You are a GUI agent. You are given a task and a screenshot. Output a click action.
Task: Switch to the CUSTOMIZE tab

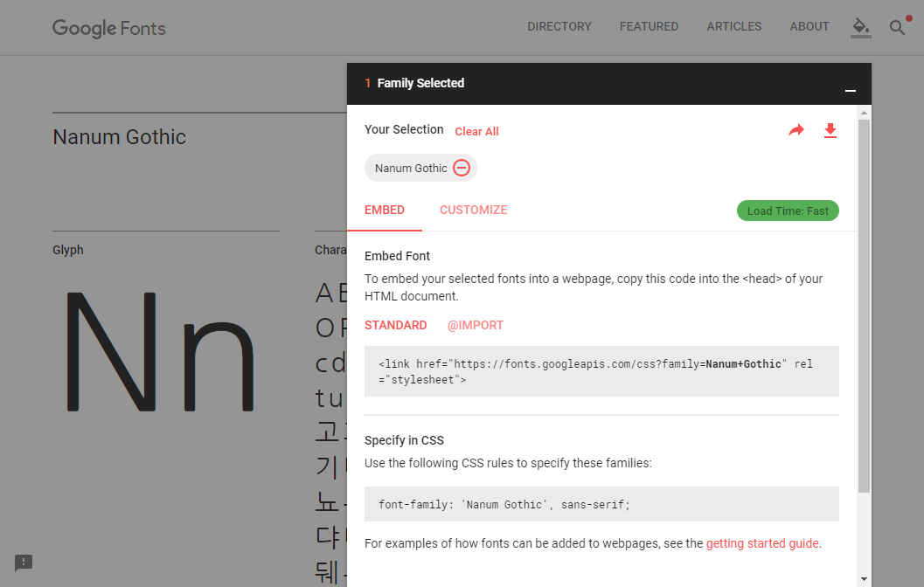[x=473, y=210]
